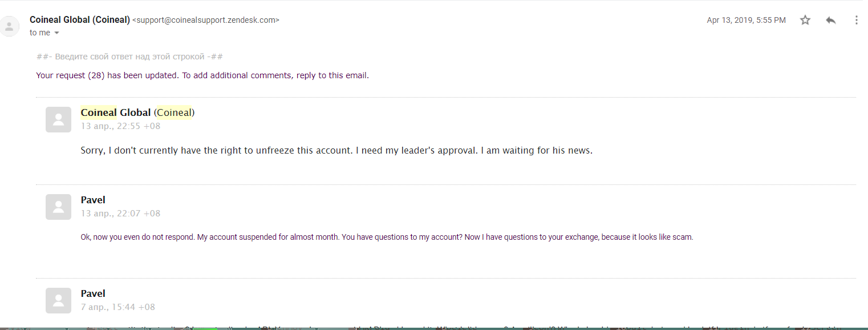Click Pavel's avatar on the 13 апр. message

(58, 207)
